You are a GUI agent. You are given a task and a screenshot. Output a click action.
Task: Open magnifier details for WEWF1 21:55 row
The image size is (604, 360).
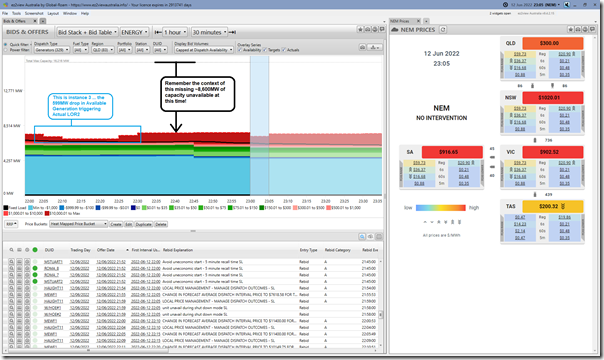pos(12,295)
